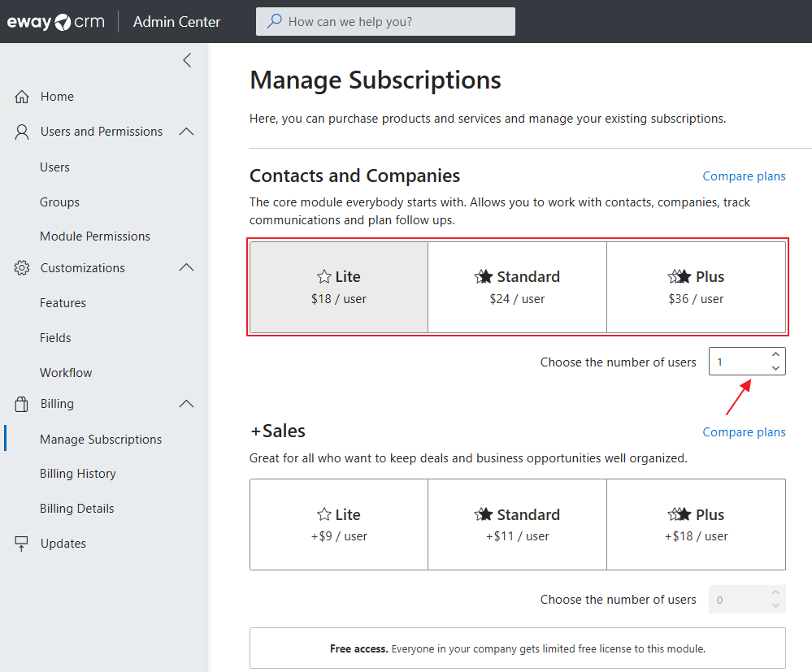Click the Home house icon in sidebar
The height and width of the screenshot is (672, 812).
click(22, 97)
